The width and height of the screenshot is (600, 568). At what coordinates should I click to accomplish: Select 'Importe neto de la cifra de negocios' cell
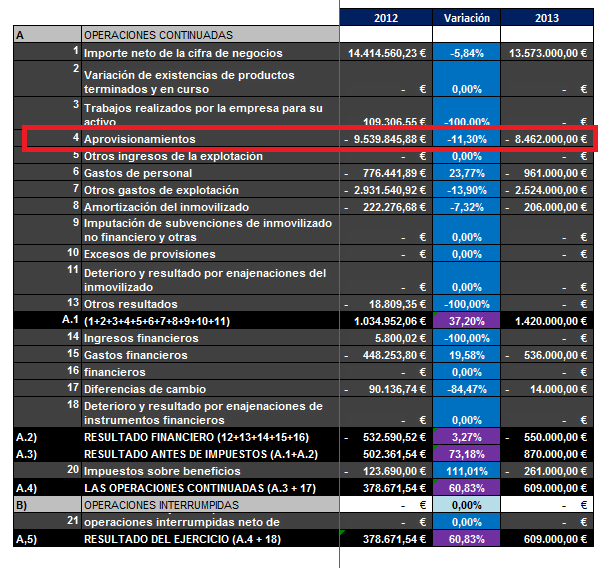coord(210,52)
